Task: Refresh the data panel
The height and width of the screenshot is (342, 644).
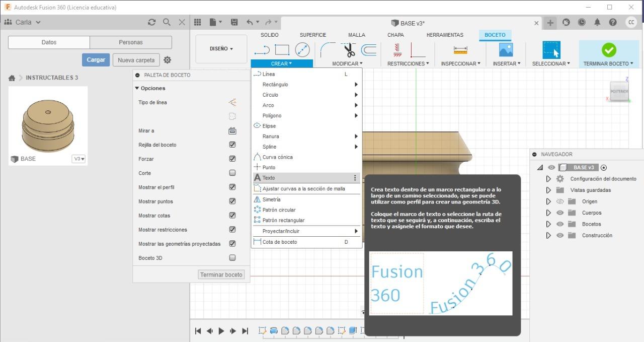Action: 151,22
